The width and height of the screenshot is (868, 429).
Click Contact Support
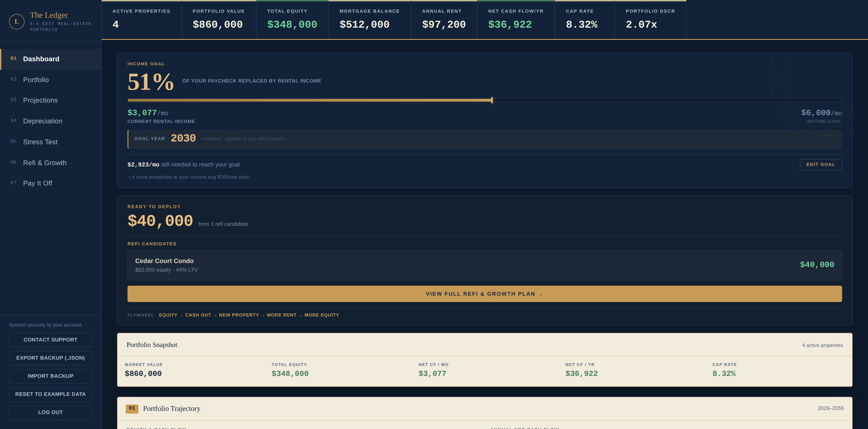click(51, 340)
